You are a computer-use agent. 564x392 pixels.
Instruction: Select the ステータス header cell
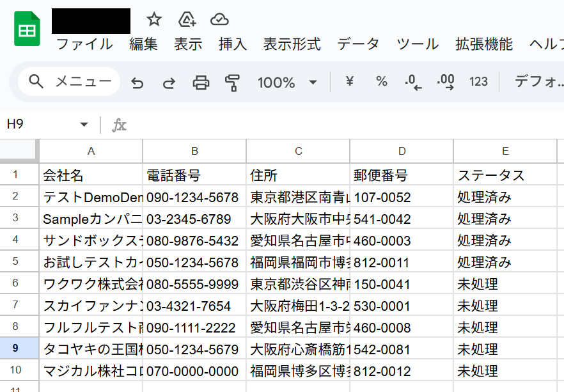(505, 175)
